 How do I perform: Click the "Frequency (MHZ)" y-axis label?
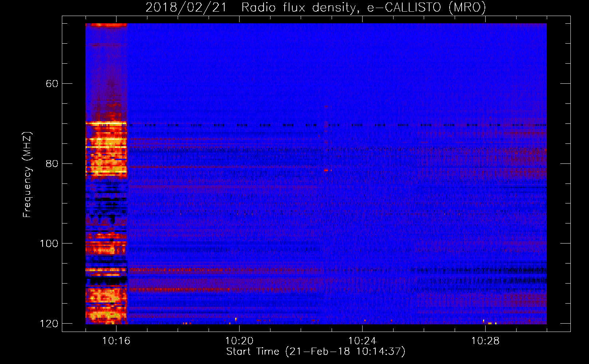(27, 175)
